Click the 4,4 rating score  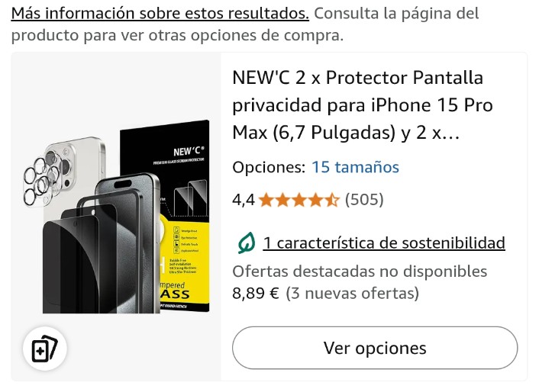click(x=244, y=200)
